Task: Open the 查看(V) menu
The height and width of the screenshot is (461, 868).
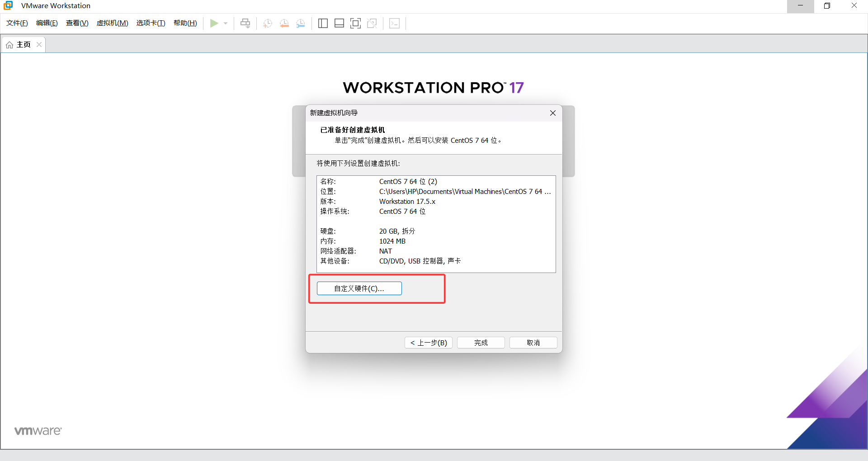Action: tap(77, 23)
